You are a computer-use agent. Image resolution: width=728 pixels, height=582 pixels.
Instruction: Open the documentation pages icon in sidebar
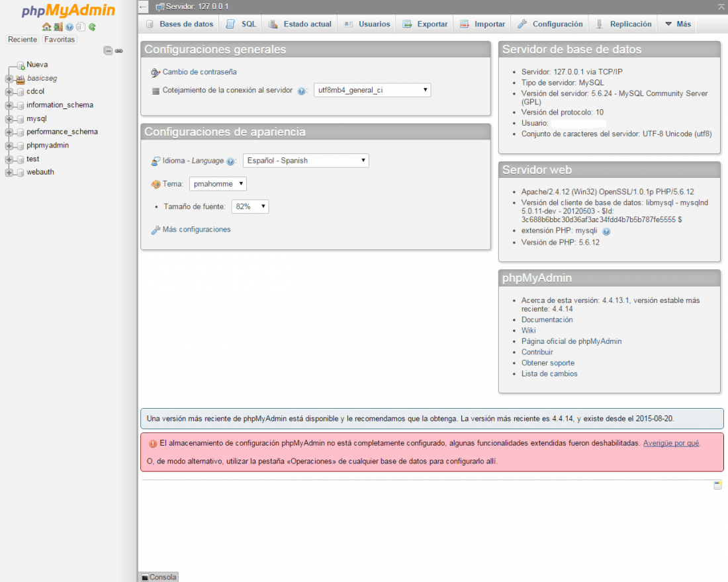click(x=81, y=27)
